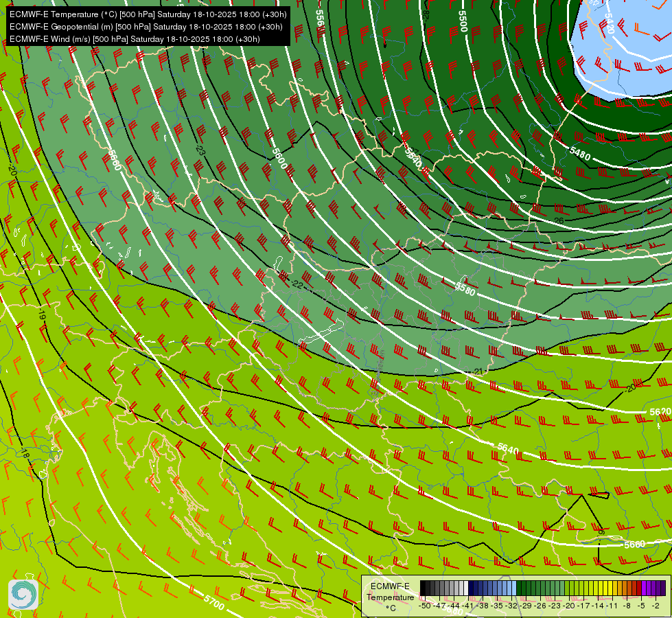The image size is (672, 618).
Task: Select the 5580 geopotential contour label
Action: (x=465, y=288)
